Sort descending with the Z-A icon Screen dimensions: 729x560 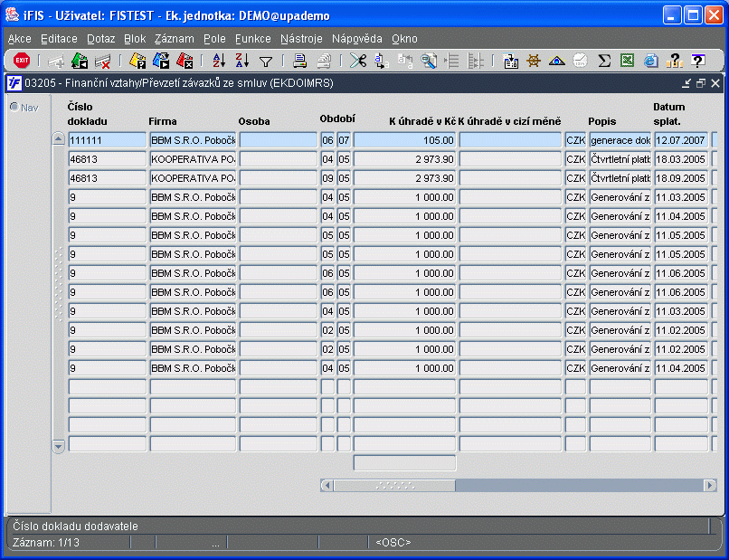[242, 61]
